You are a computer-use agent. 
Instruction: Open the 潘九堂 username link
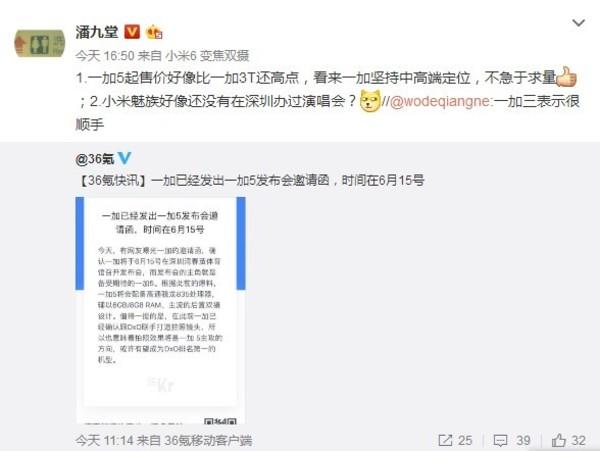[x=97, y=32]
